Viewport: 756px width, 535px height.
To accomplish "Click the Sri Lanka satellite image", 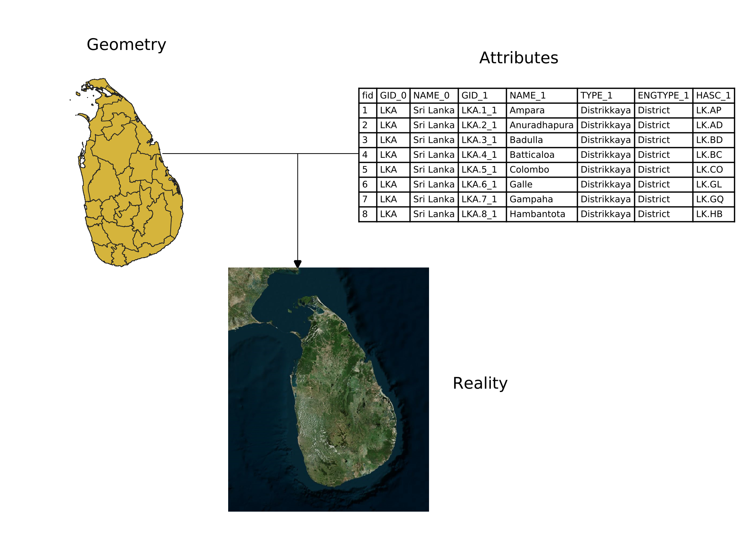I will tap(328, 389).
